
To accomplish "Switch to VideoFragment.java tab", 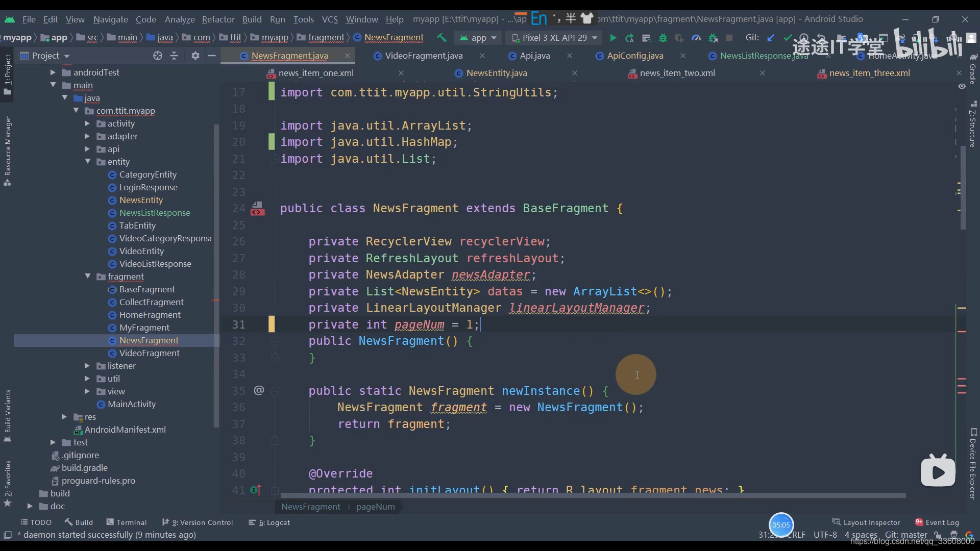I will click(x=424, y=56).
